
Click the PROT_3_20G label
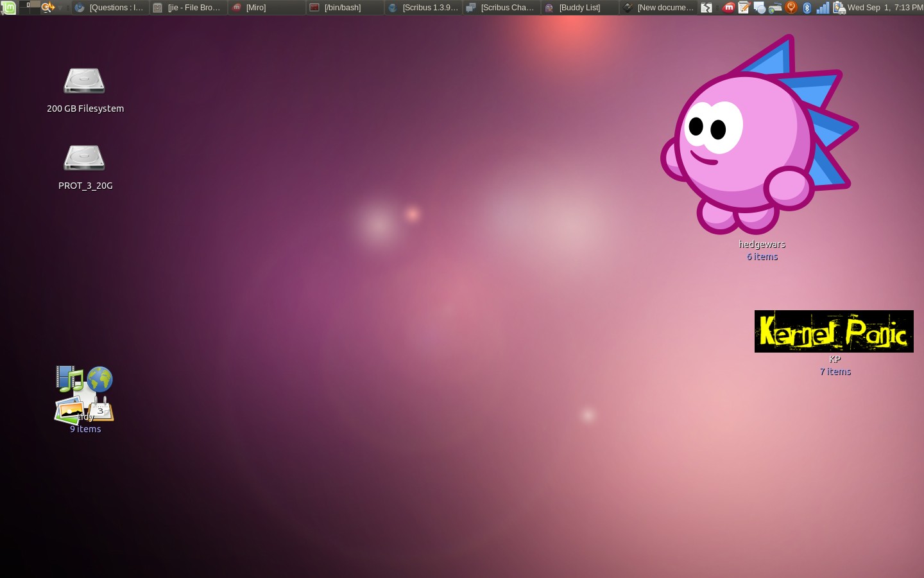[85, 186]
